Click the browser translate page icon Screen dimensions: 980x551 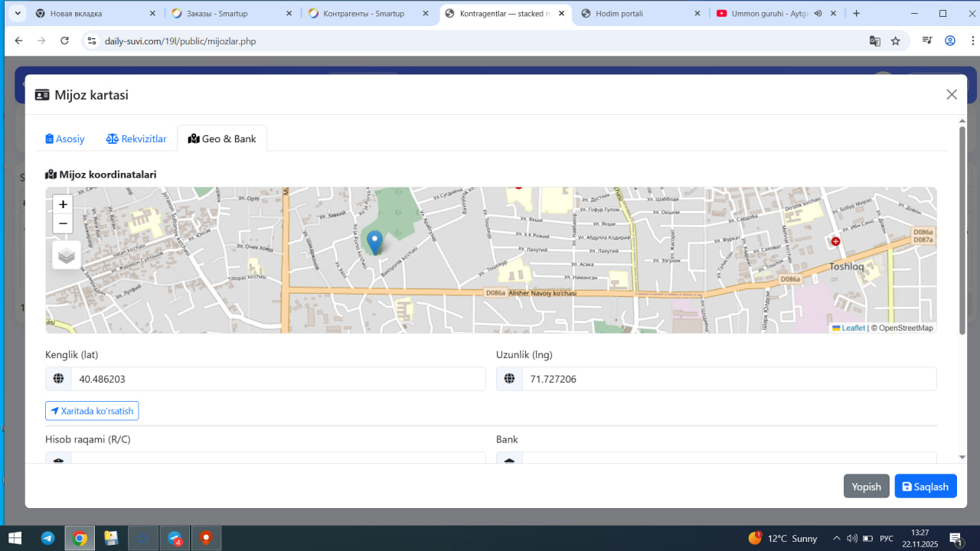pyautogui.click(x=874, y=41)
